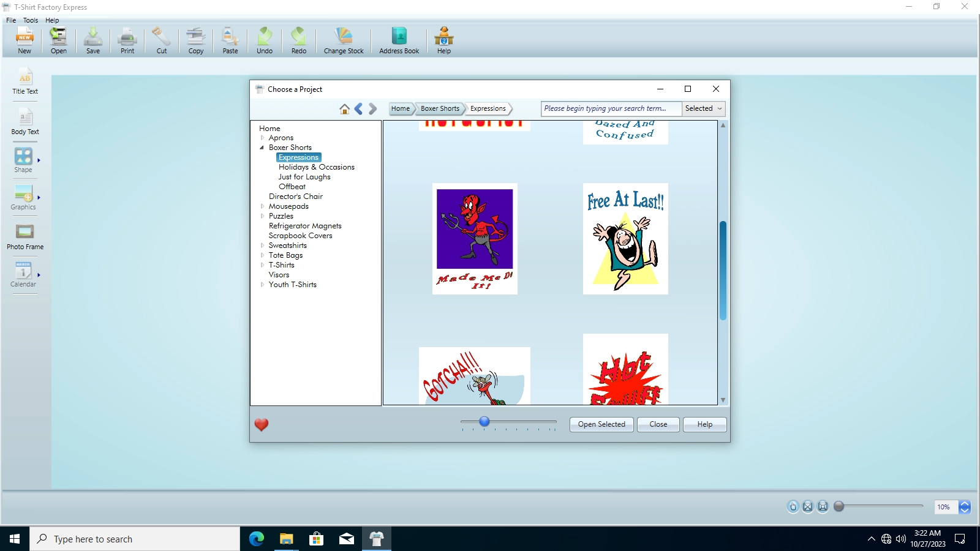The height and width of the screenshot is (551, 980).
Task: Click the forward arrow in the project dialog
Action: click(372, 109)
